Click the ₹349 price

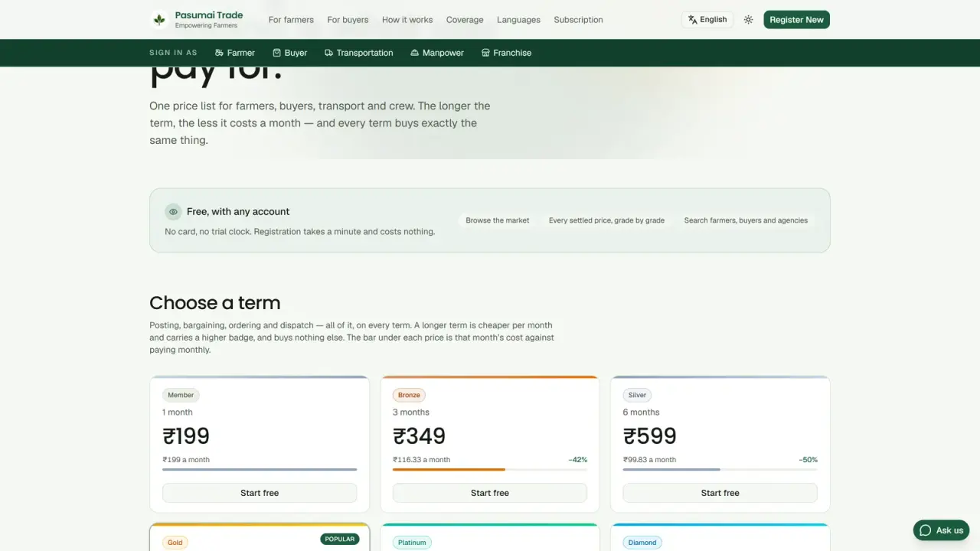click(x=420, y=436)
